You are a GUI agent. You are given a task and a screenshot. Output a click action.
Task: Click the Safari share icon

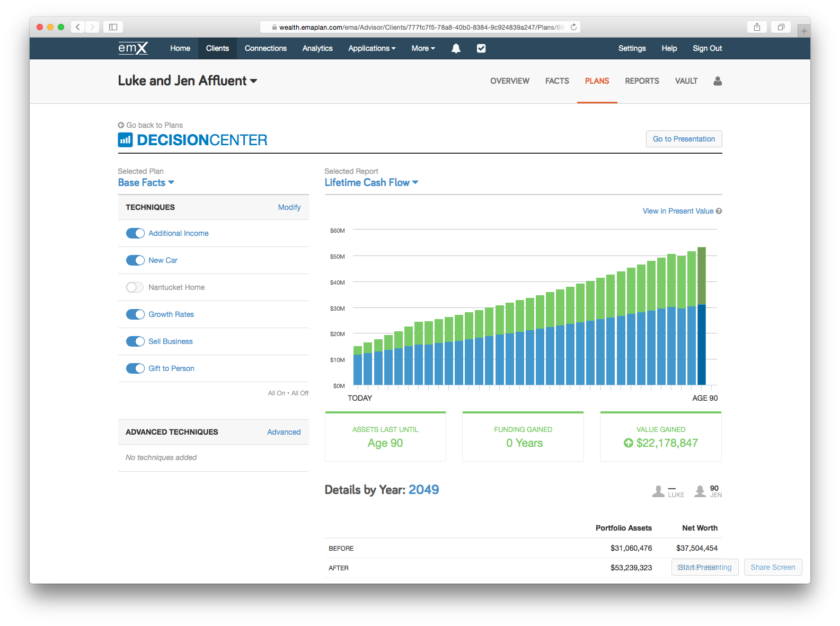point(757,27)
